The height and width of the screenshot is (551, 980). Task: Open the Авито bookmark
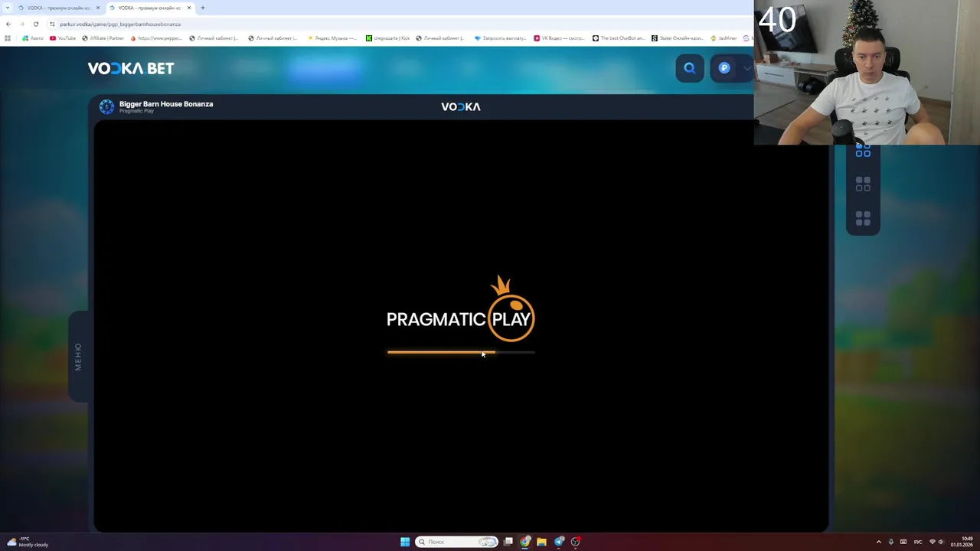[33, 38]
